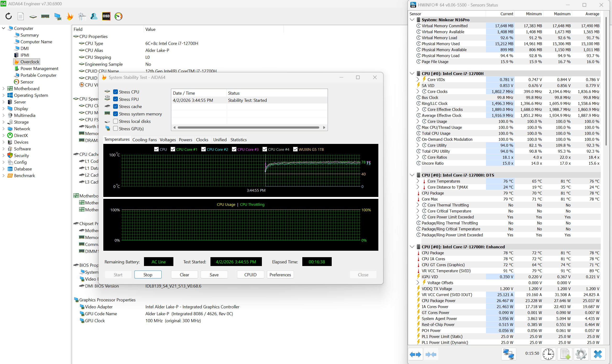The height and width of the screenshot is (364, 612).
Task: Uncheck the Stress FPU checkbox
Action: pos(116,99)
